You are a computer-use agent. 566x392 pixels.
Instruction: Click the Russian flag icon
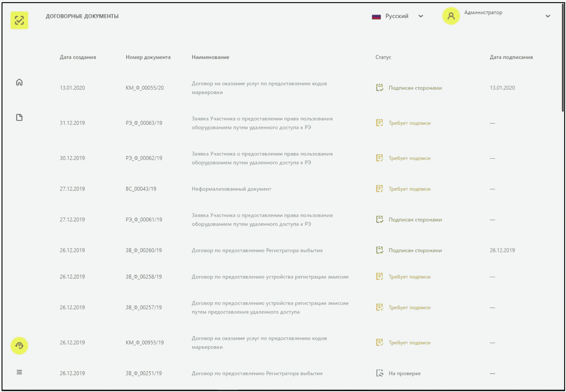point(376,17)
